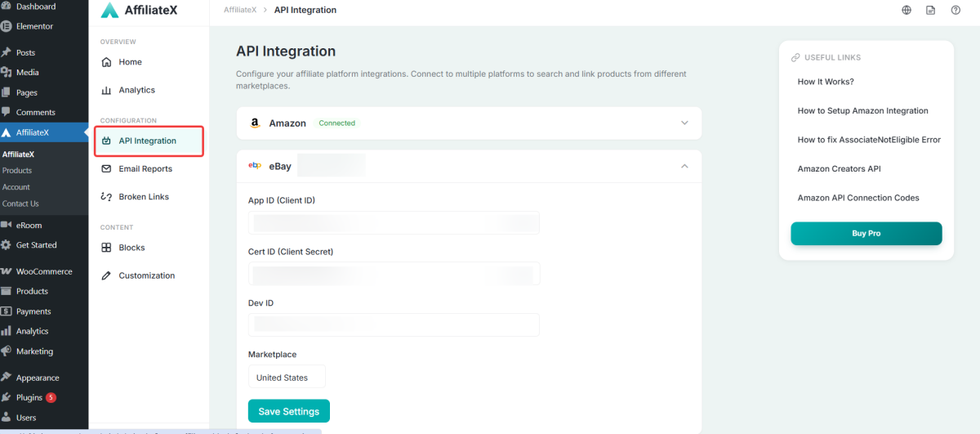Click the Payments dollar icon
980x434 pixels.
pyautogui.click(x=6, y=311)
